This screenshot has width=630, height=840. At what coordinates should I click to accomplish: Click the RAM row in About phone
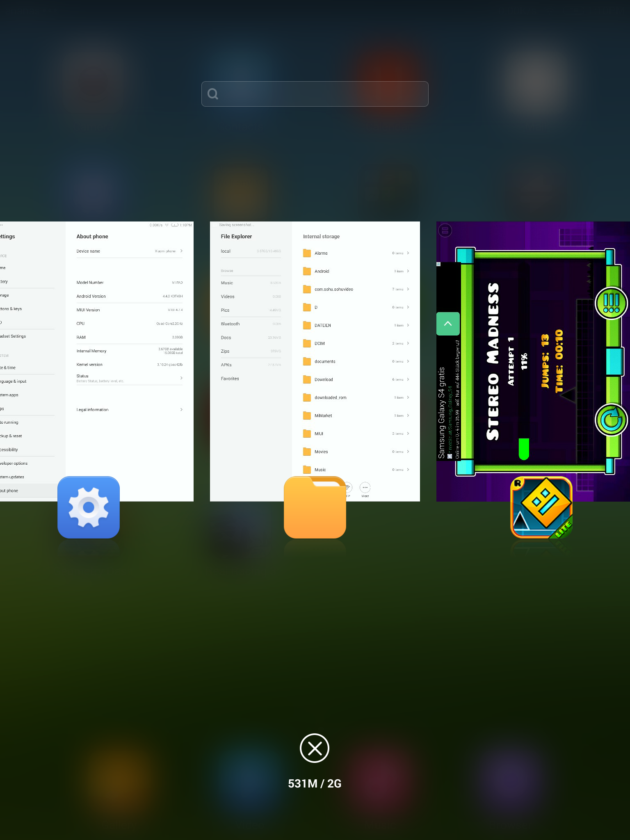click(x=129, y=337)
